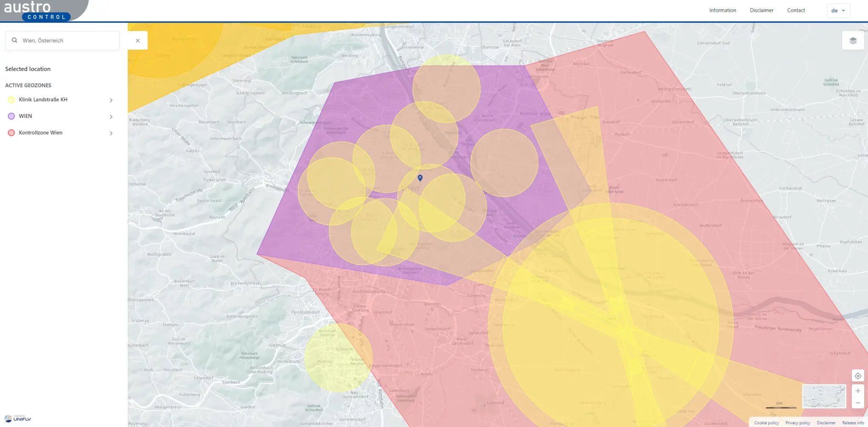Click the 'Breitenfurt West' map label
The width and height of the screenshot is (868, 427).
(x=184, y=283)
